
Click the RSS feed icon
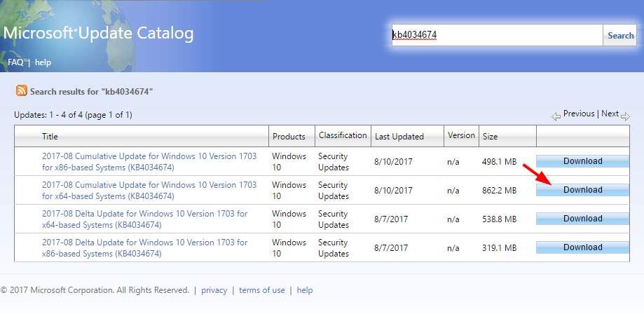click(21, 91)
